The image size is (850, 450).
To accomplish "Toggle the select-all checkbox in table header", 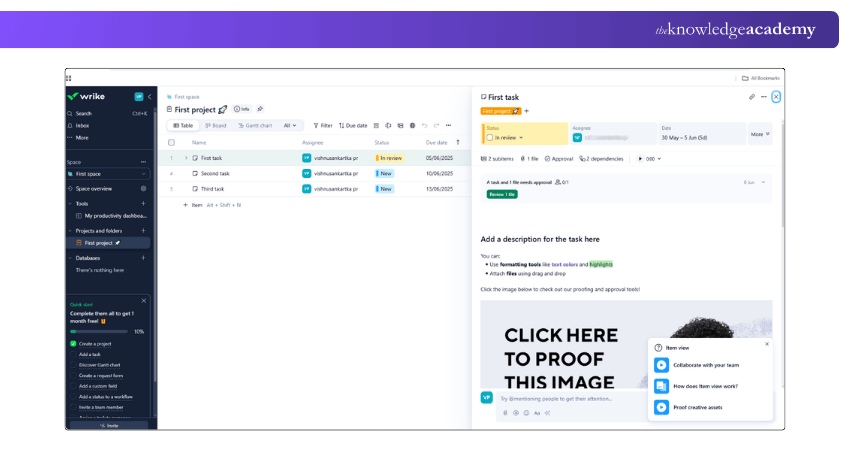I will tap(171, 143).
